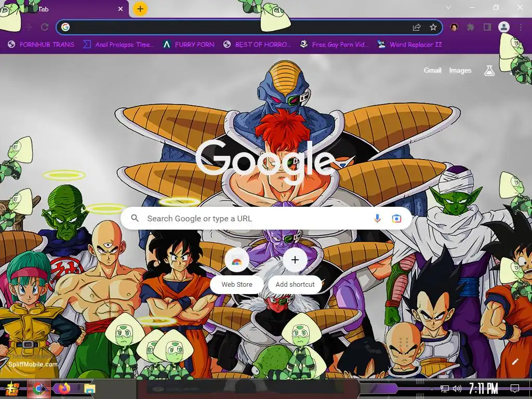Open the Web Store shortcut

point(237,270)
